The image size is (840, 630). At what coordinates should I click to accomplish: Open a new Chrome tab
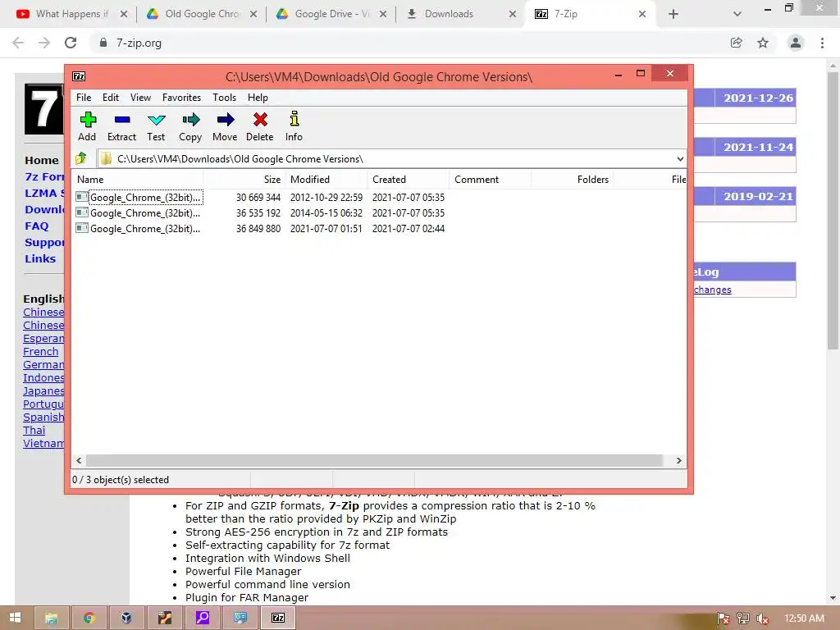click(x=673, y=14)
